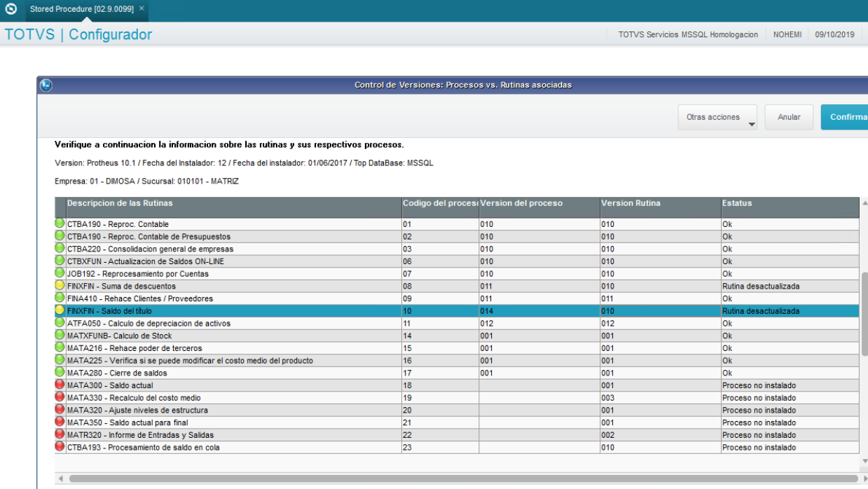The image size is (868, 489).
Task: Click the Anular button
Action: (x=789, y=118)
